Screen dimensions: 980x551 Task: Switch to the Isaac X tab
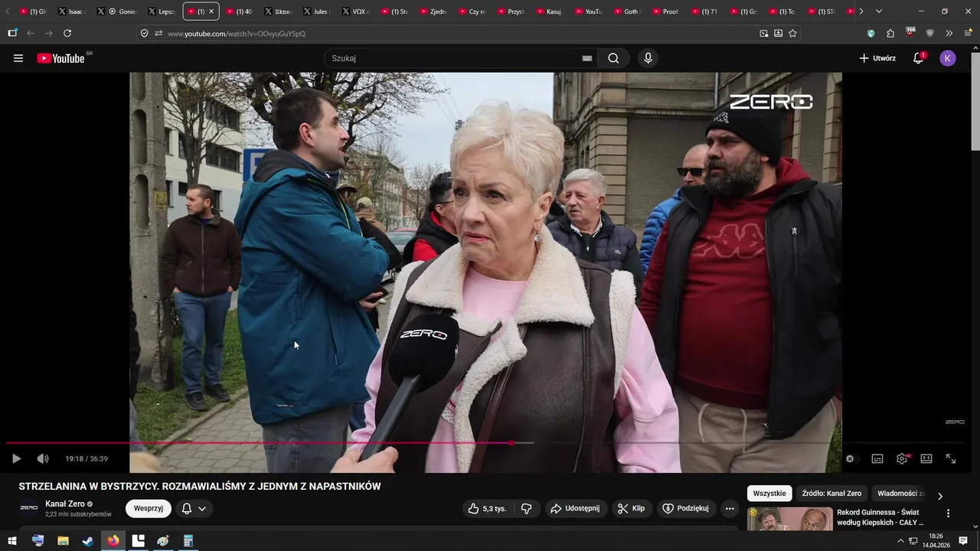pyautogui.click(x=71, y=11)
